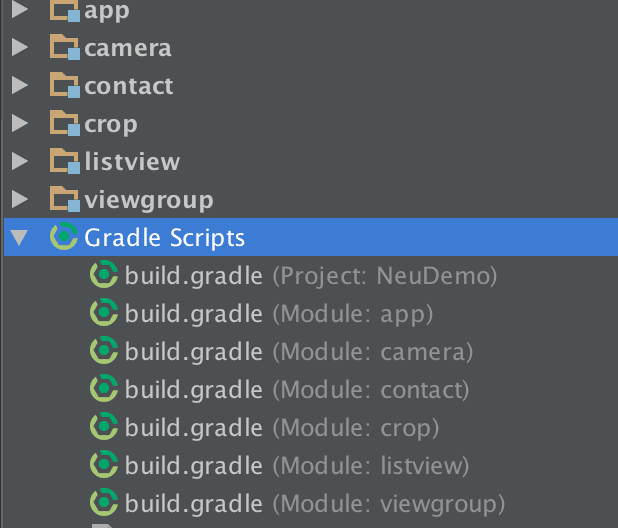Viewport: 618px width, 528px height.
Task: Select the viewgroup module label
Action: click(149, 199)
